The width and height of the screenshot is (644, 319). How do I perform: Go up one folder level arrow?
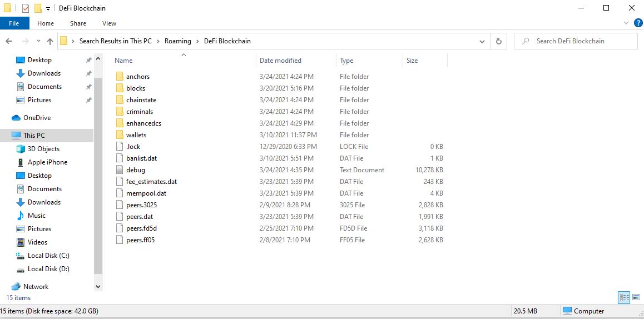(x=50, y=41)
